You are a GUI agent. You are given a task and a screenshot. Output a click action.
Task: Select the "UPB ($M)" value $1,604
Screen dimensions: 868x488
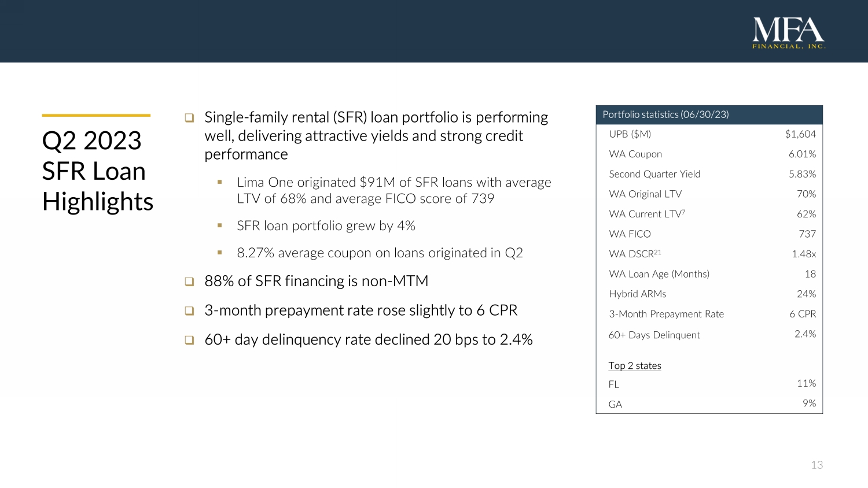coord(800,134)
